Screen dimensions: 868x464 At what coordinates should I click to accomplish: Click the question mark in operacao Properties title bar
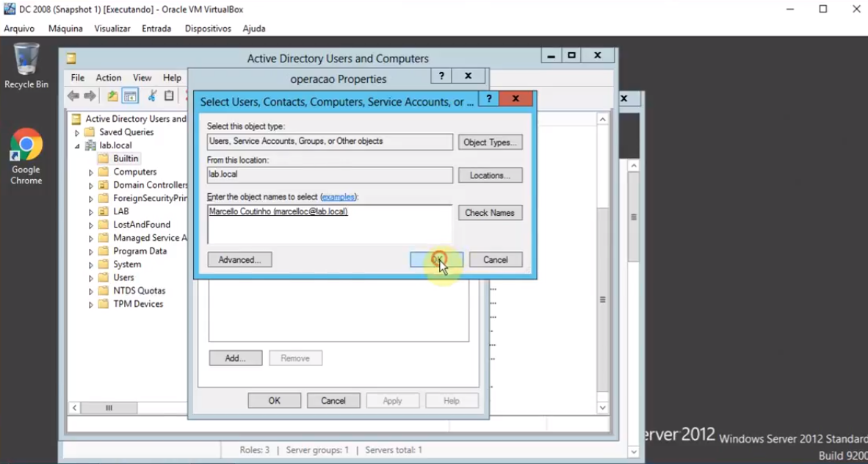point(441,76)
